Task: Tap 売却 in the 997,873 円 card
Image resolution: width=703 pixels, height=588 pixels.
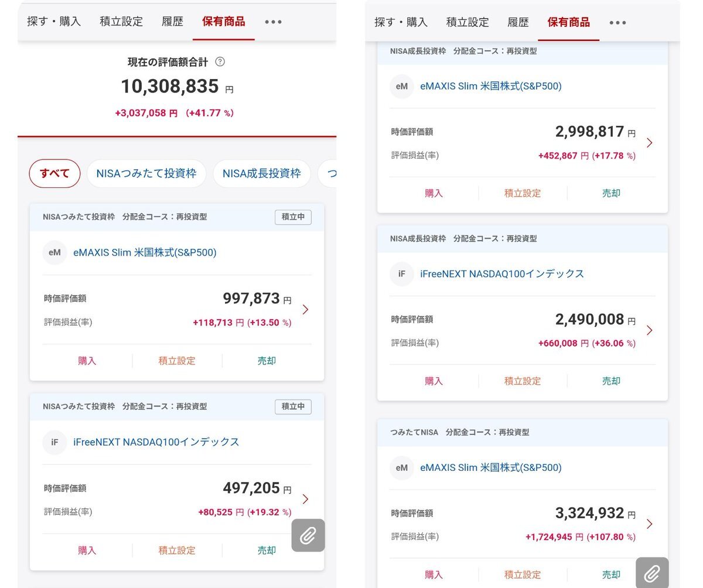Action: 267,361
